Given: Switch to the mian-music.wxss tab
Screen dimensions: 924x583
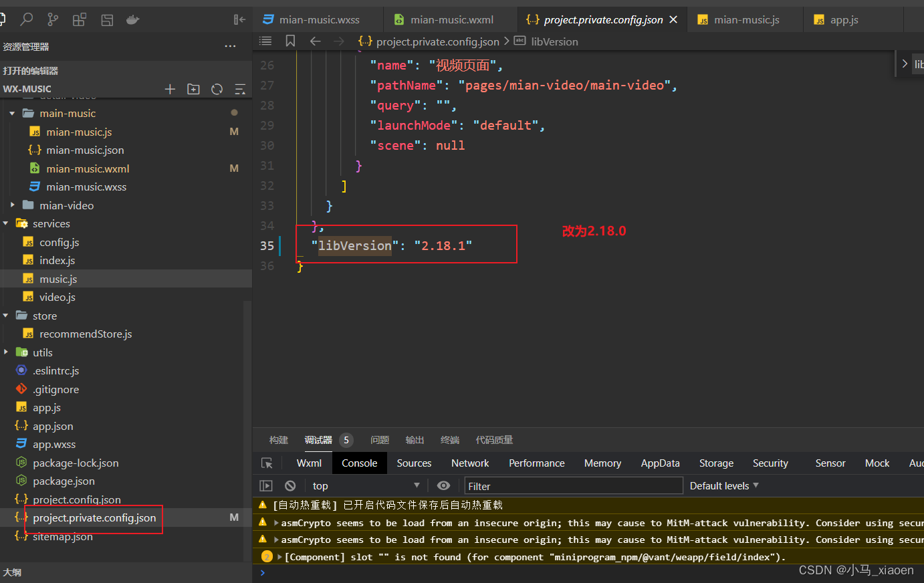Looking at the screenshot, I should pyautogui.click(x=318, y=19).
